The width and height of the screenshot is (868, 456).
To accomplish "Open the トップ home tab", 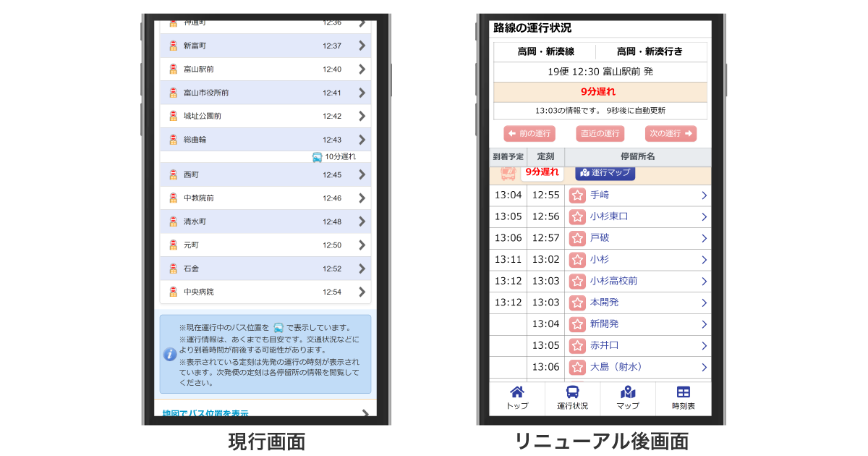I will click(517, 398).
